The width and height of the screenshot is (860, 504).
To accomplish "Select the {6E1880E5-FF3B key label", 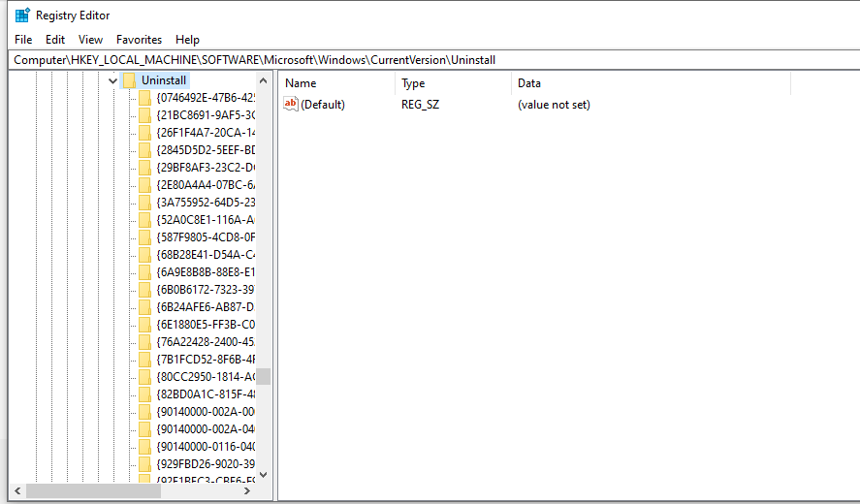I will pos(206,325).
